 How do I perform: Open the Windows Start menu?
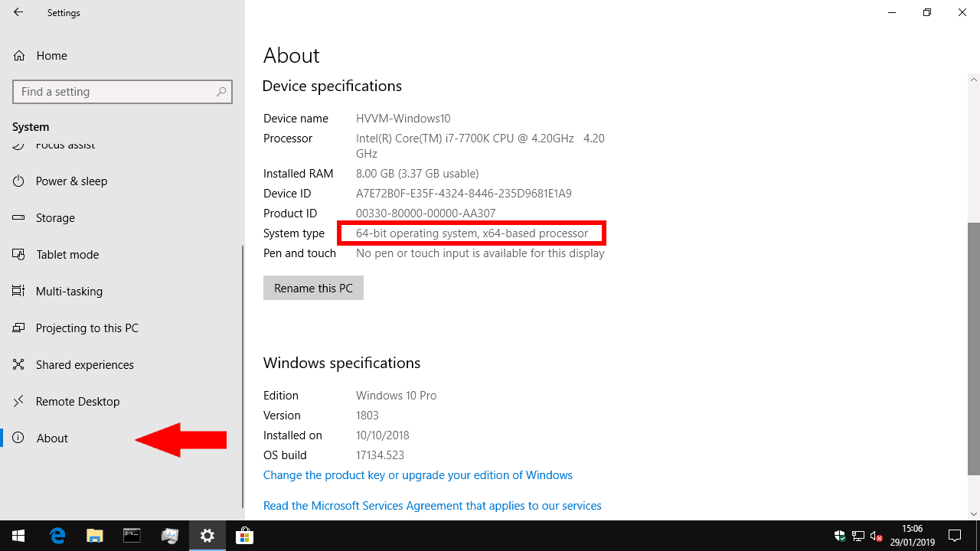(18, 536)
